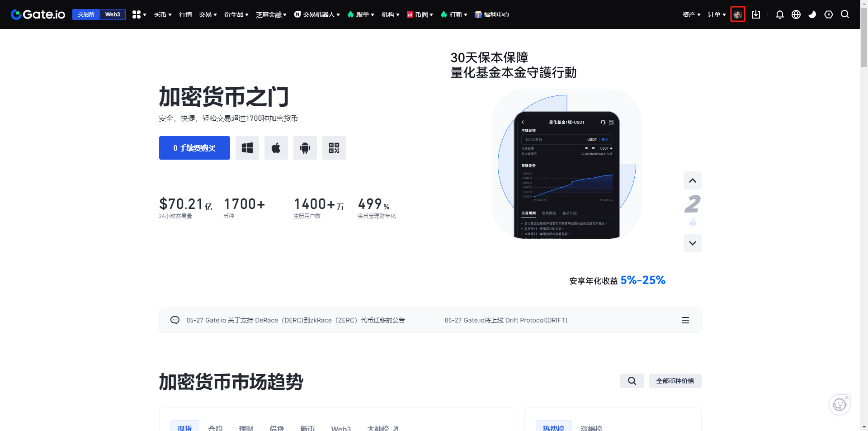
Task: Go to previous banner slide
Action: [693, 180]
